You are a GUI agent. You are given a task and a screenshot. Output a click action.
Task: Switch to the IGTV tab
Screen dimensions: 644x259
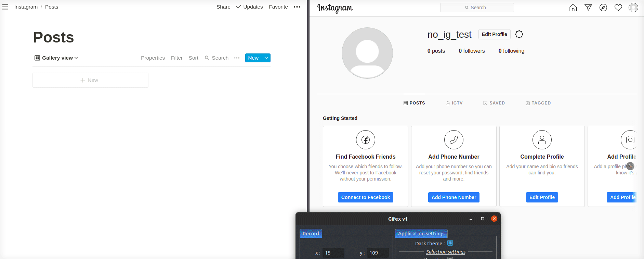tap(454, 103)
